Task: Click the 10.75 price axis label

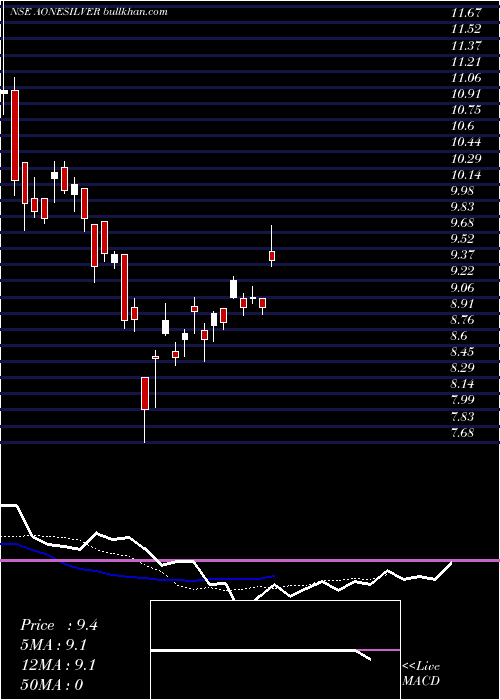Action: 466,110
